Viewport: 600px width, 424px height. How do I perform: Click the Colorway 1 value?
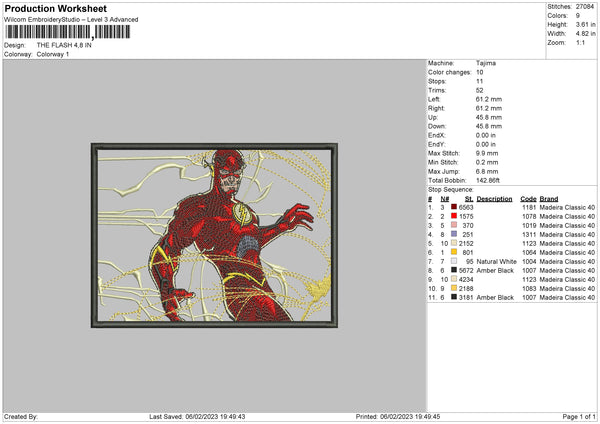tap(53, 54)
